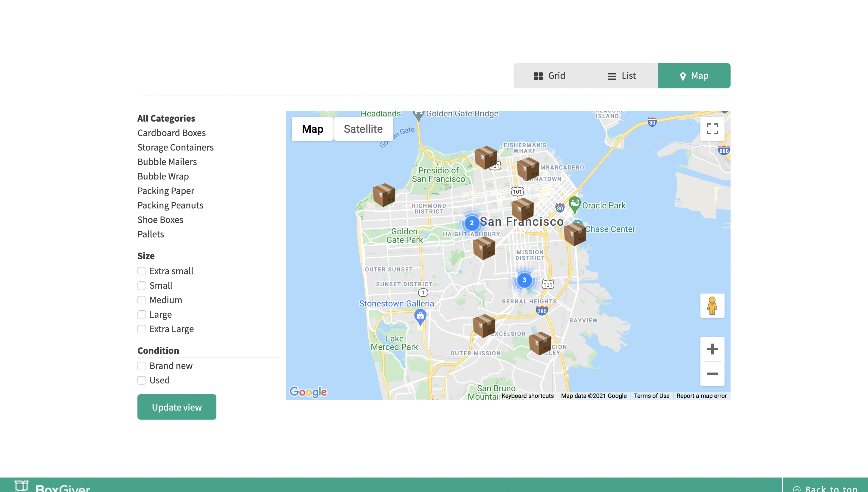The width and height of the screenshot is (868, 492).
Task: Toggle fullscreen map view
Action: pos(712,129)
